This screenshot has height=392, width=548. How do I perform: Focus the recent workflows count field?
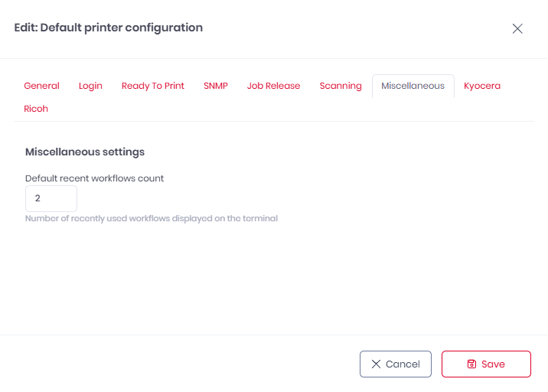pyautogui.click(x=51, y=198)
